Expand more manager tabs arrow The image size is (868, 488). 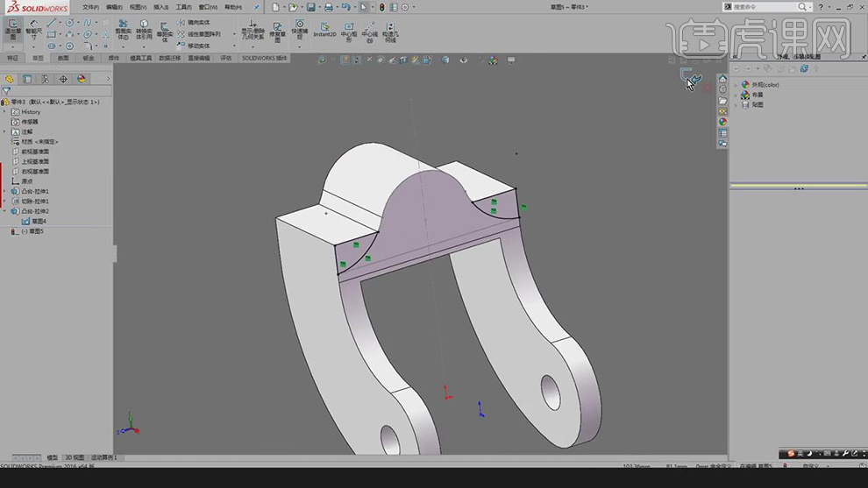pyautogui.click(x=108, y=79)
